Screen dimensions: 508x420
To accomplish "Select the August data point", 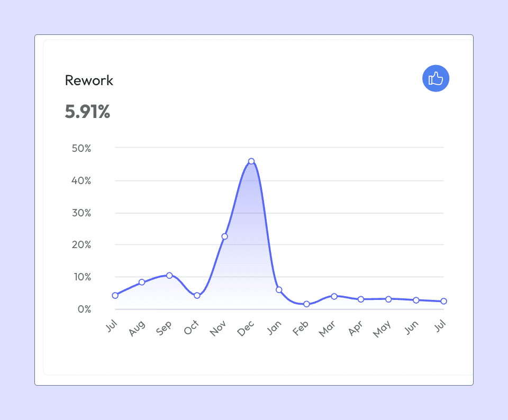I will pos(142,282).
